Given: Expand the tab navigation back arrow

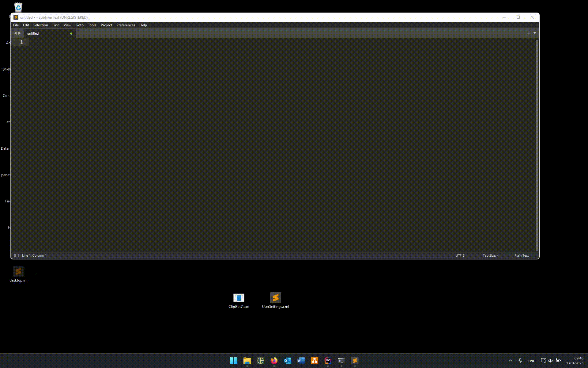Looking at the screenshot, I should pos(15,33).
